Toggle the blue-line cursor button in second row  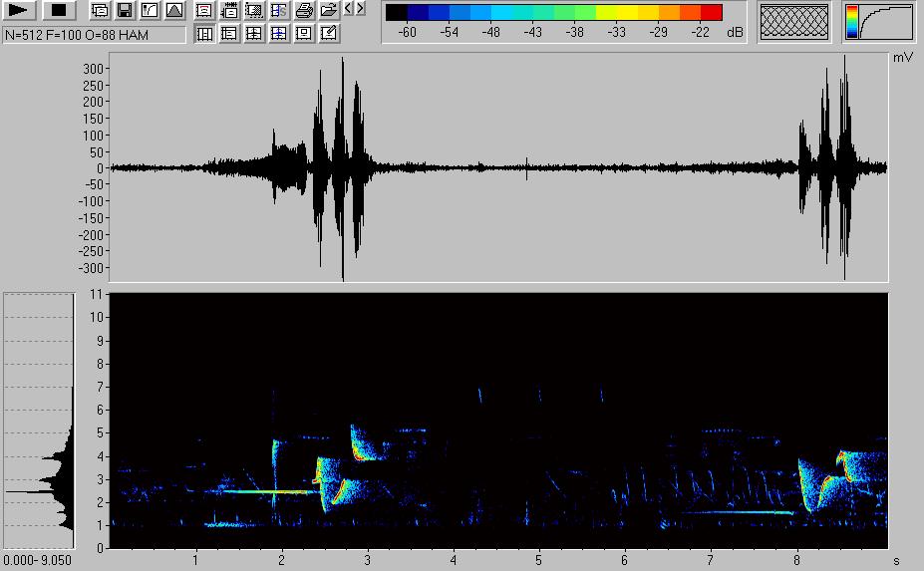[279, 34]
